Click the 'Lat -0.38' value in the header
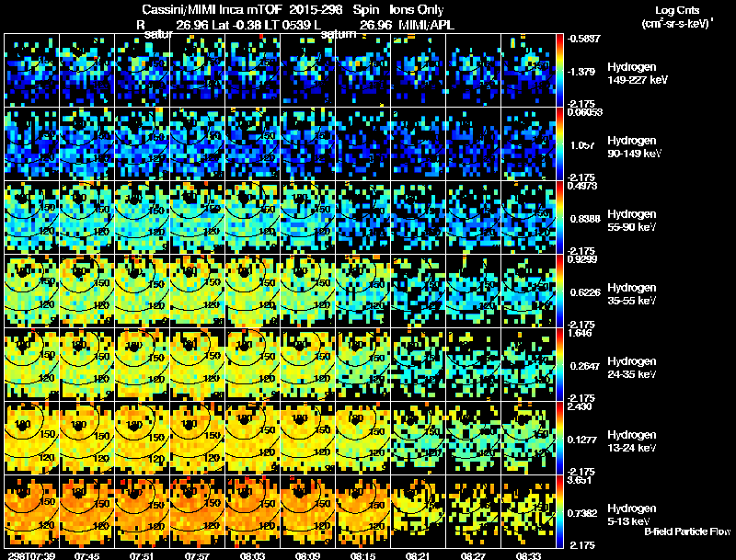The width and height of the screenshot is (736, 560). click(x=236, y=25)
